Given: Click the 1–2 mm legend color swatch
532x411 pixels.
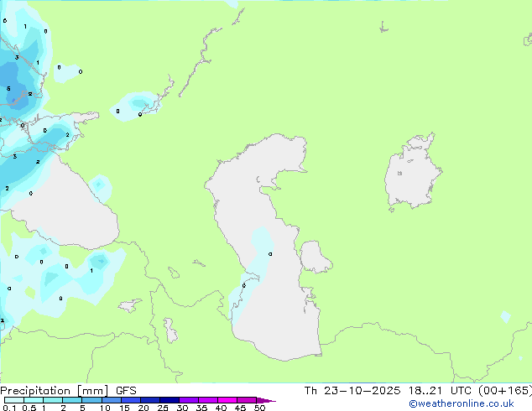Looking at the screenshot, I should [x=53, y=400].
